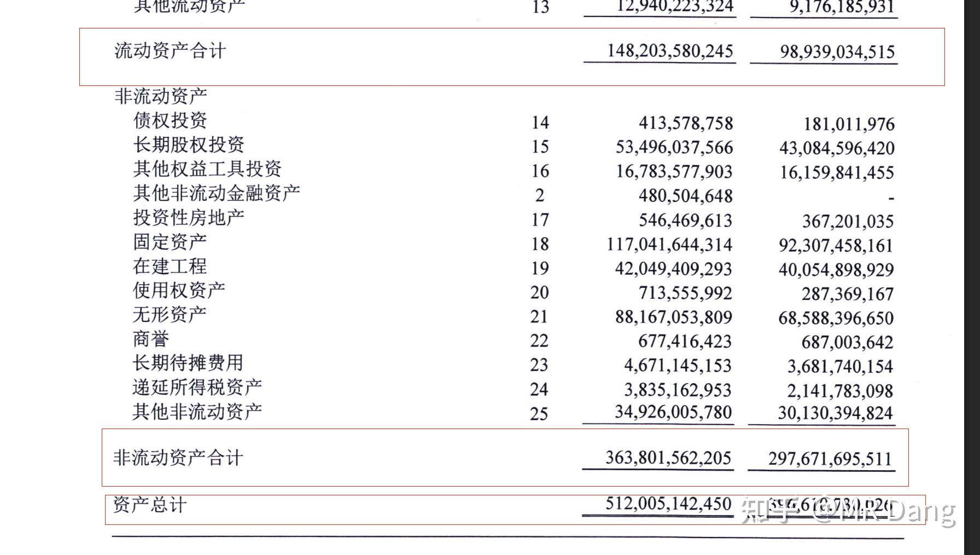
Task: Click the value 16,783,577,903
Action: (x=674, y=171)
